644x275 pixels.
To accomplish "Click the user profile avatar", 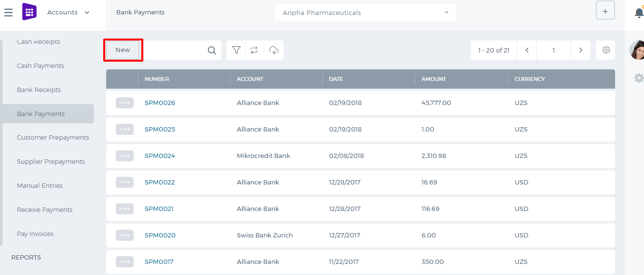I will 637,50.
